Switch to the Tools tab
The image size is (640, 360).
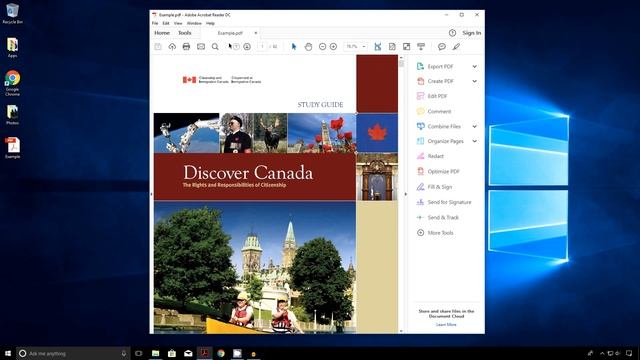[184, 33]
